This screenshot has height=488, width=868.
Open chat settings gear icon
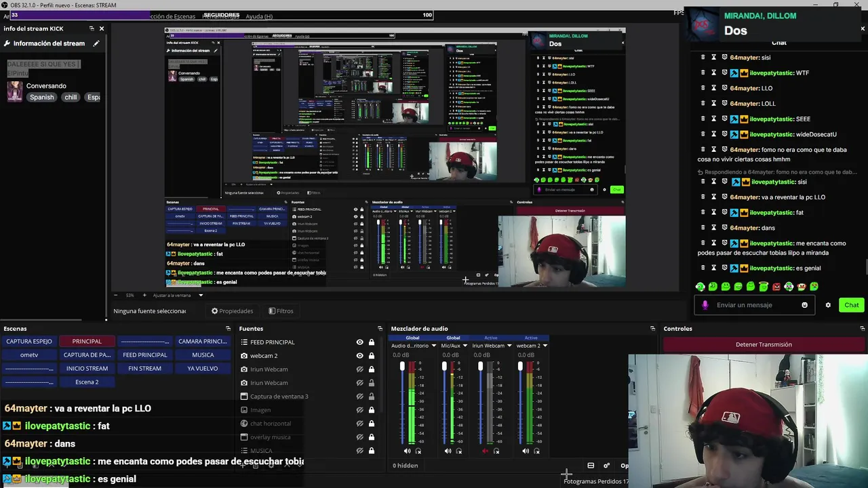point(828,305)
